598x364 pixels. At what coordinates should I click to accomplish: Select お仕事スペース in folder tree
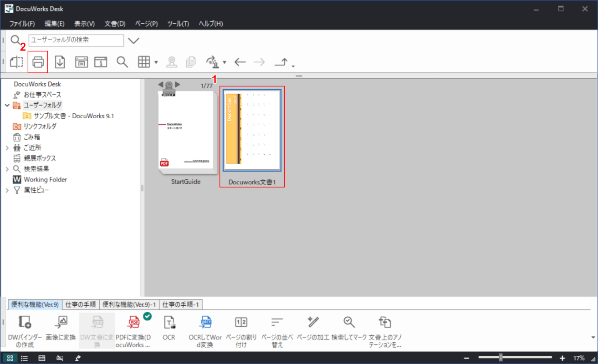tap(42, 95)
